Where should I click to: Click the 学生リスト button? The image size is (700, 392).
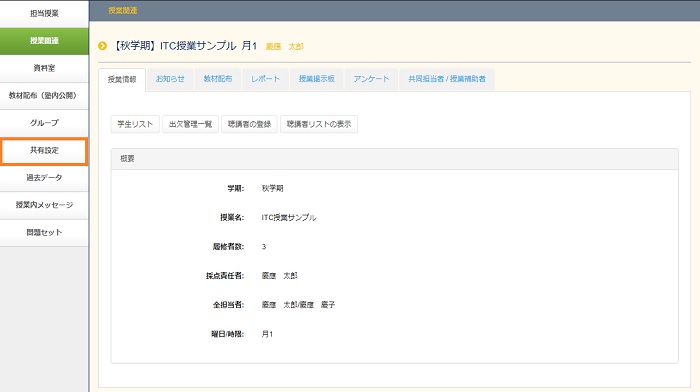(135, 124)
